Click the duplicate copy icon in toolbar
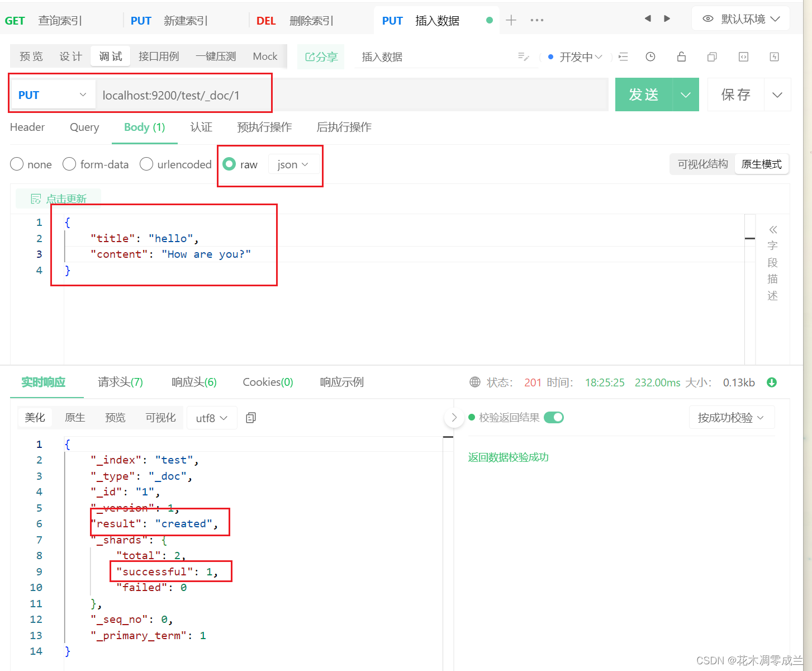Screen dimensions: 812x671 (x=712, y=56)
